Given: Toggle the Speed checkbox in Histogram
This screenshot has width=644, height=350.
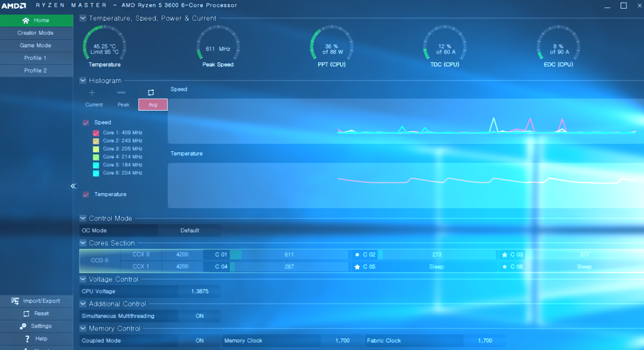Looking at the screenshot, I should pos(86,123).
